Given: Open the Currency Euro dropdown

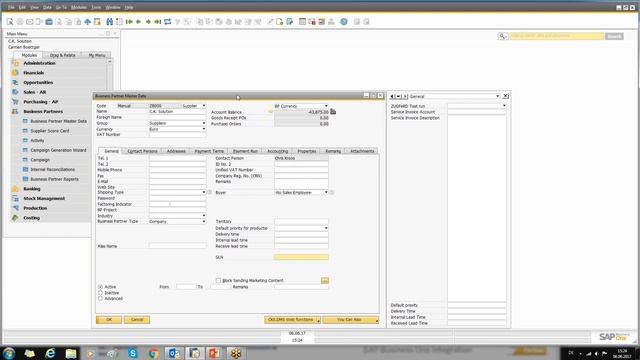Looking at the screenshot, I should coord(204,129).
